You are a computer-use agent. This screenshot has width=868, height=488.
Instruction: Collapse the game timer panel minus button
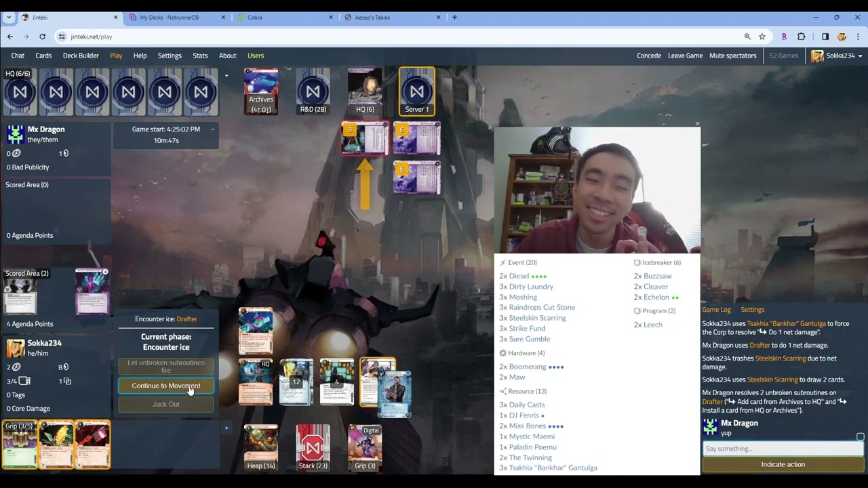coord(212,129)
